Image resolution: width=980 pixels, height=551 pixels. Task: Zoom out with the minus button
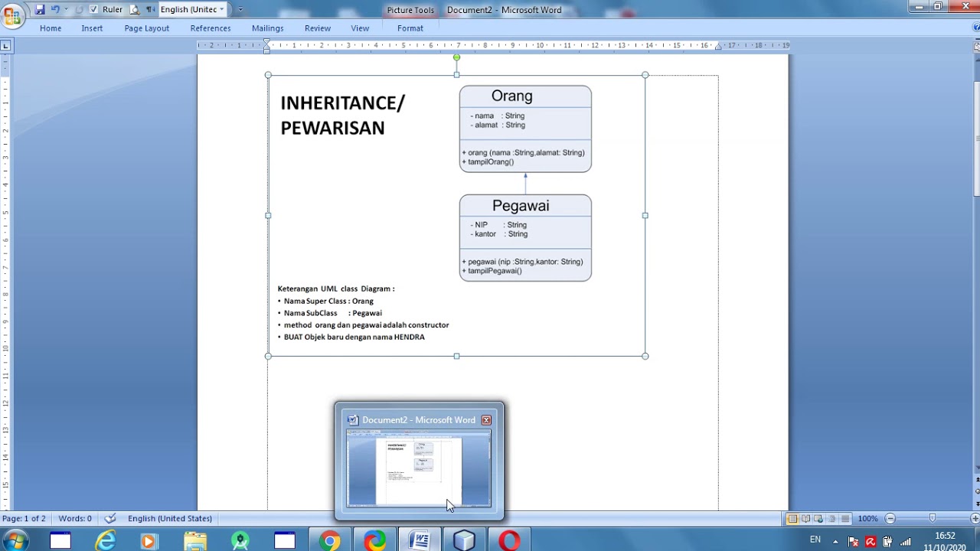pyautogui.click(x=890, y=519)
